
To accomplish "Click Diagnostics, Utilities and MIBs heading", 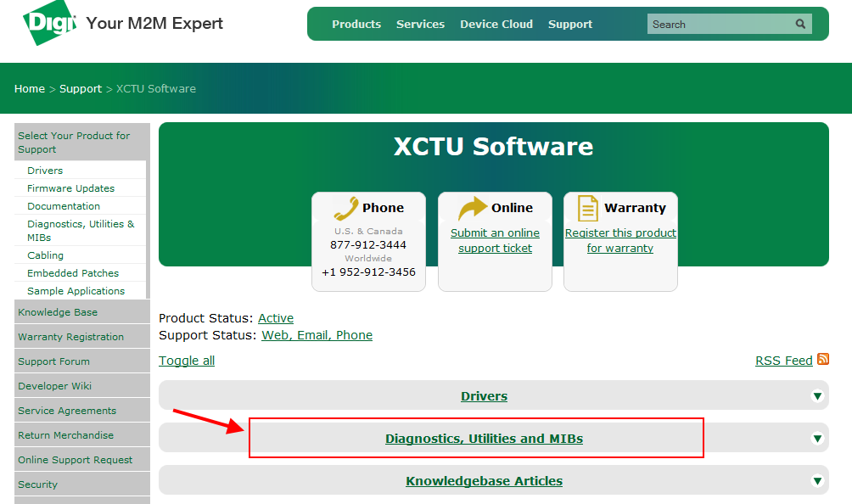I will (485, 439).
